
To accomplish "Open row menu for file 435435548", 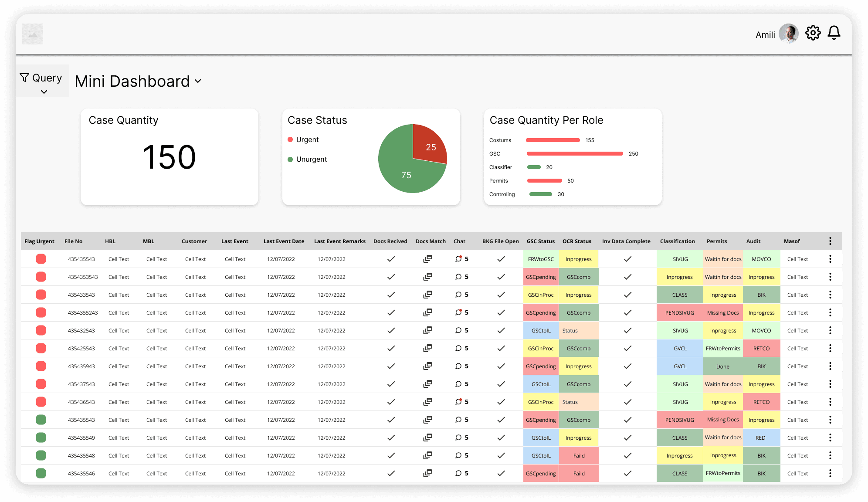I will tap(830, 455).
